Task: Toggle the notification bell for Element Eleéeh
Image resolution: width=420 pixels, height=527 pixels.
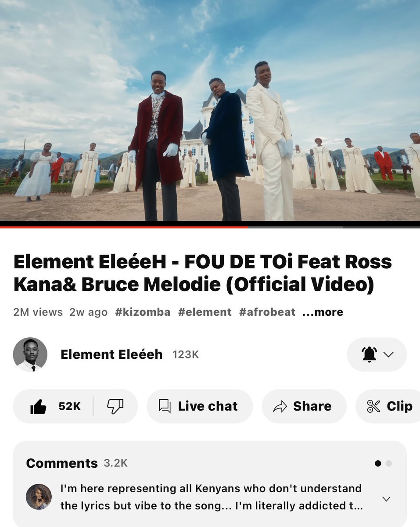Action: [x=370, y=354]
